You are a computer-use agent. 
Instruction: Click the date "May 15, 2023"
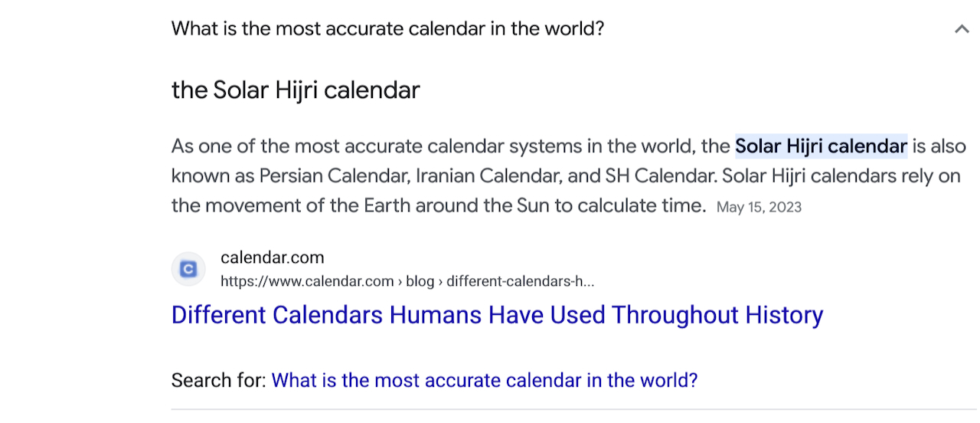(x=759, y=207)
